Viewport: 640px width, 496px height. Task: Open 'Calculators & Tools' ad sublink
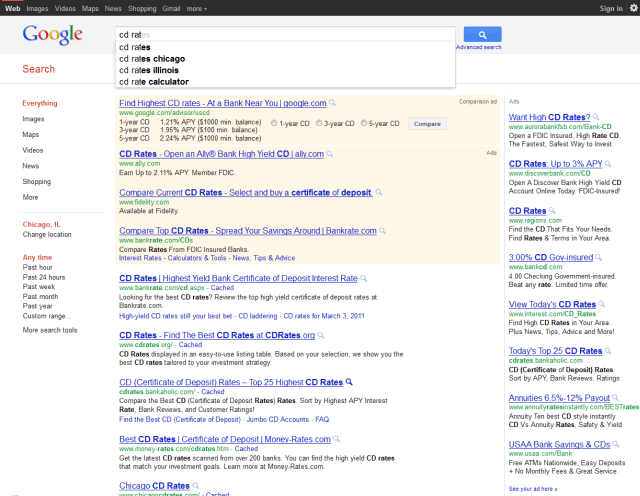pos(197,258)
